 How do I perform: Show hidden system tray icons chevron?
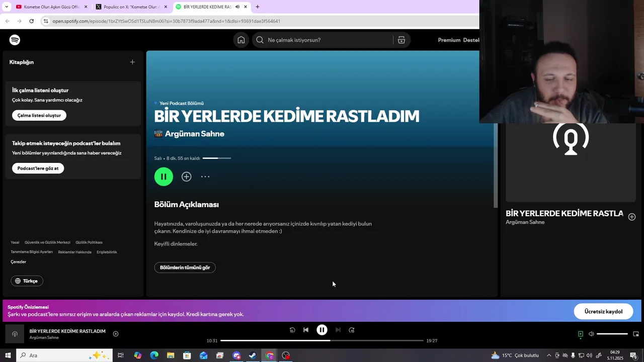[x=549, y=355]
